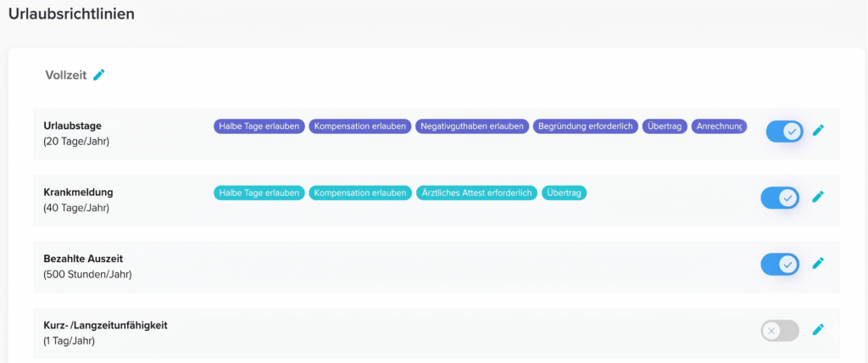Image resolution: width=868 pixels, height=363 pixels.
Task: Select purple Kompensation erlauben tag in Urlaubstage
Action: coord(359,126)
